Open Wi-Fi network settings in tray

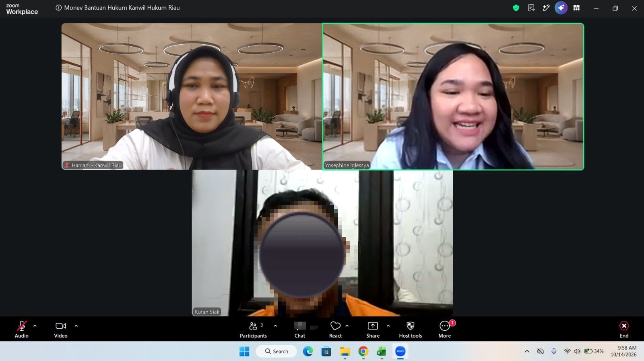tap(567, 351)
